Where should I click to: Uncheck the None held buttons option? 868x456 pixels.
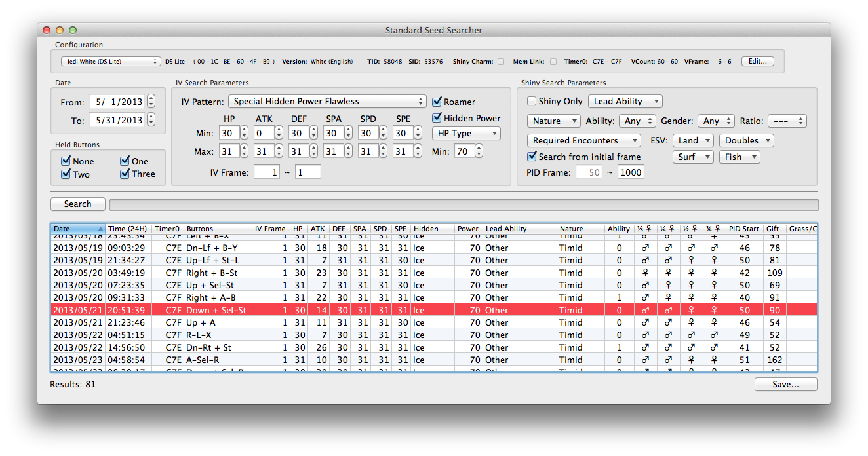coord(66,161)
